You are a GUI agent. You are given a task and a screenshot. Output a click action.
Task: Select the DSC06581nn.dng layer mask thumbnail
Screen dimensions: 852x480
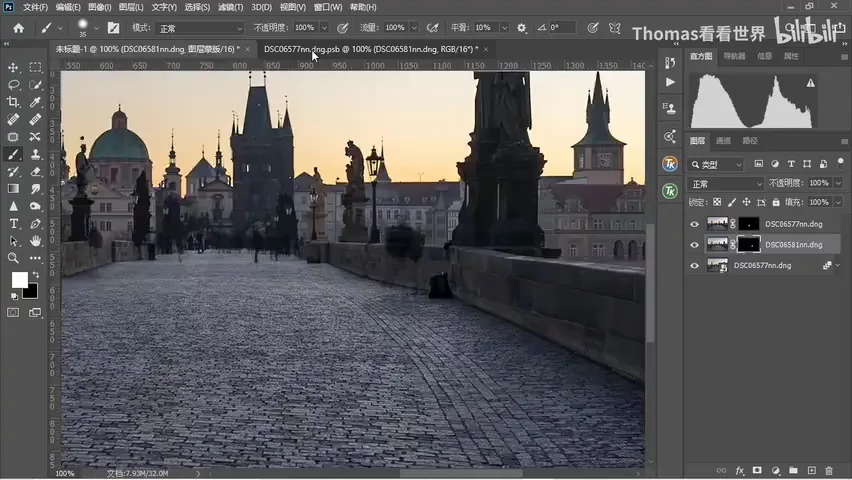click(x=748, y=245)
